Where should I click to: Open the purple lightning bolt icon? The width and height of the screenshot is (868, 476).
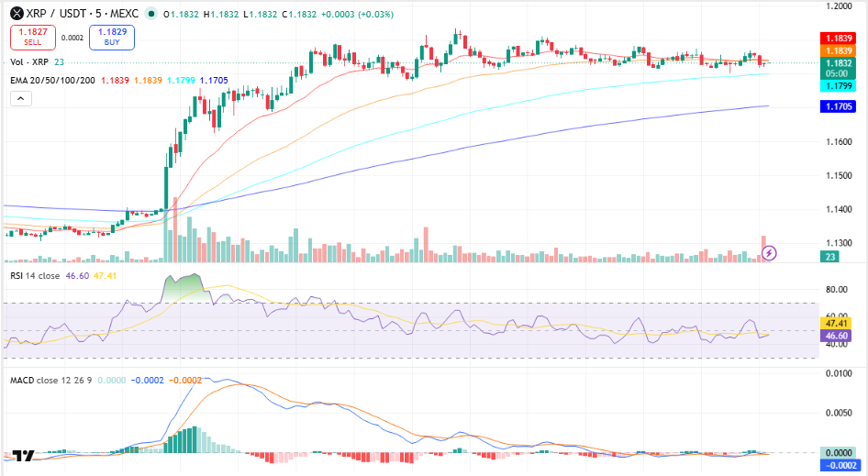(x=769, y=253)
